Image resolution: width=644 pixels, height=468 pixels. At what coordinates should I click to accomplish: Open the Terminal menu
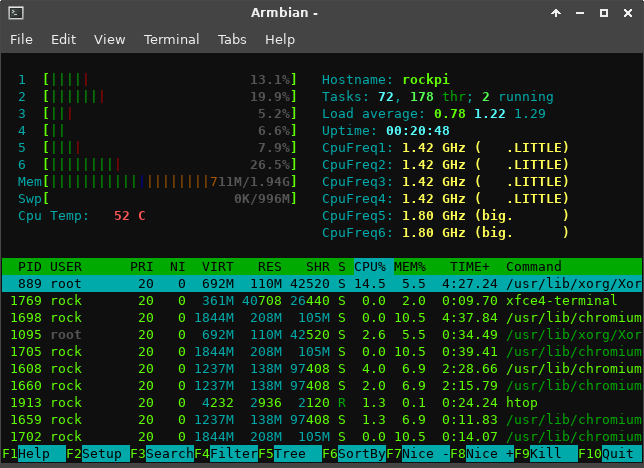(x=171, y=39)
